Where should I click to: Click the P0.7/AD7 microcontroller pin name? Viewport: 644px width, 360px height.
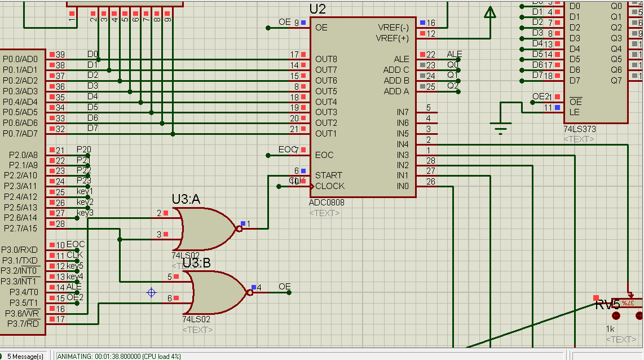point(20,134)
